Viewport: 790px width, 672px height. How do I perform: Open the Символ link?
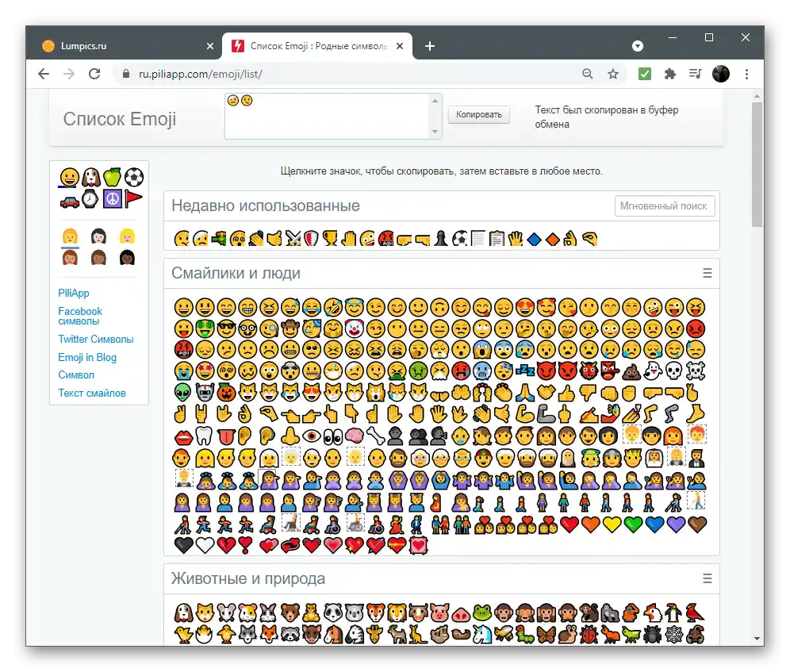76,375
